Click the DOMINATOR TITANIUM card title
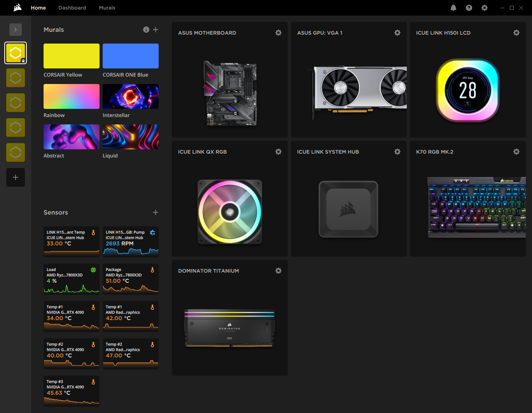Screen dimensions: 532x413 coord(208,271)
